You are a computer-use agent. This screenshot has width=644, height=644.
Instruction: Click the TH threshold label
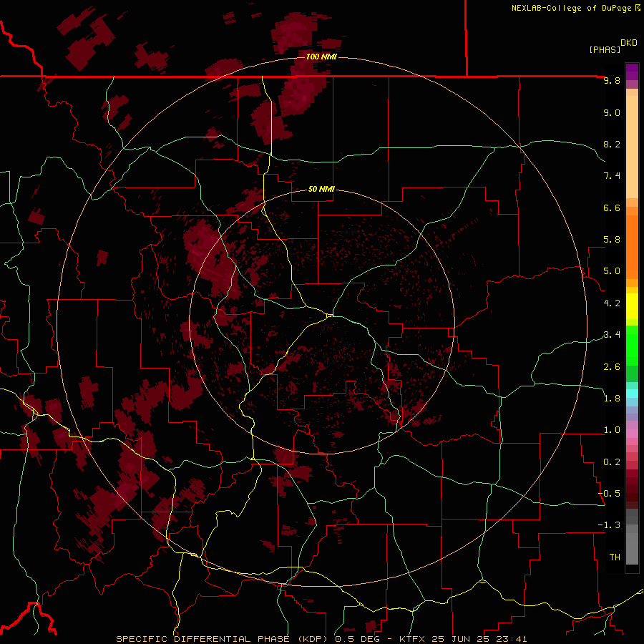[x=615, y=557]
